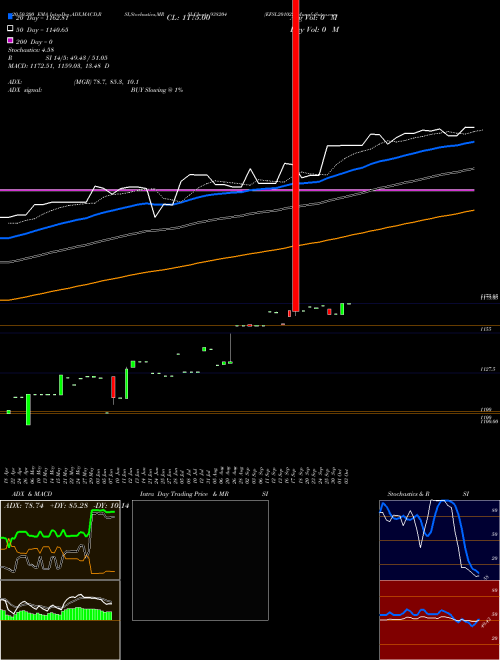Select the "20 Day = 1162.81" legend text
The image size is (500, 660).
(x=42, y=18)
